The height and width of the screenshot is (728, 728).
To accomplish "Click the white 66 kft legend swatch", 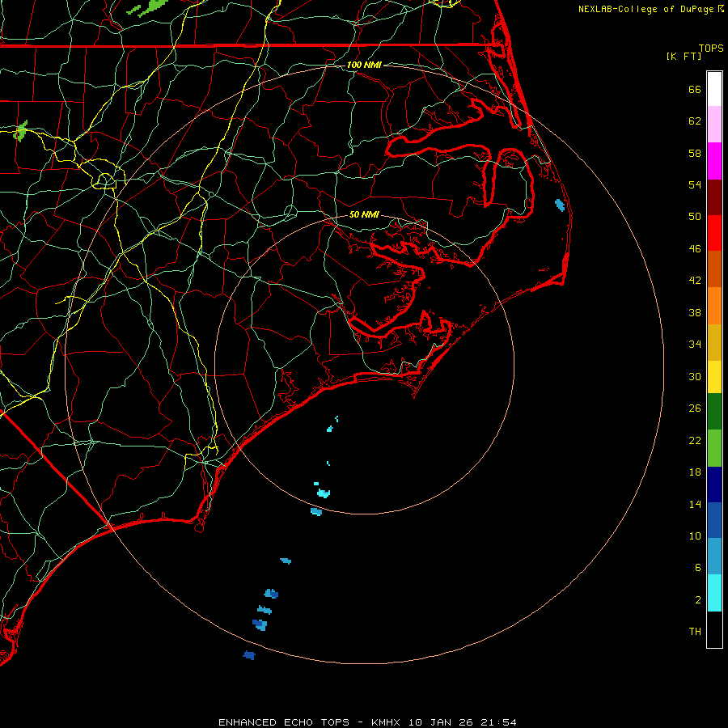I will pyautogui.click(x=714, y=89).
